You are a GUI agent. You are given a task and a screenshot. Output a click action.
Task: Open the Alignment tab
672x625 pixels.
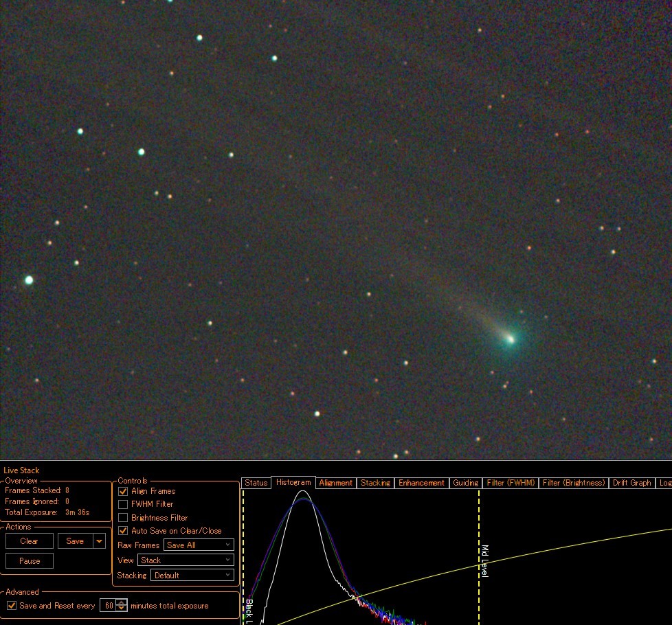click(x=335, y=483)
